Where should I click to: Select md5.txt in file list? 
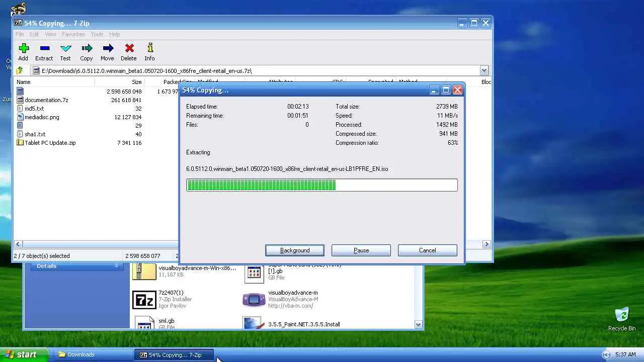click(x=34, y=109)
